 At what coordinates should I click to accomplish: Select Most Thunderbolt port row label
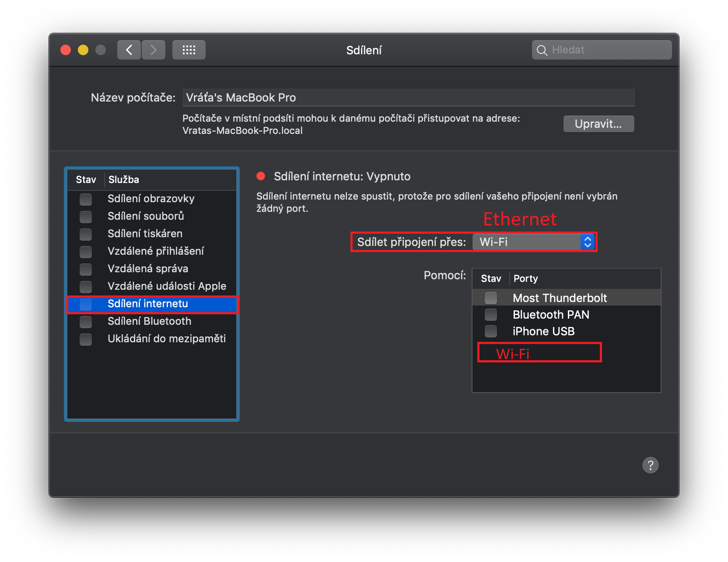tap(560, 298)
